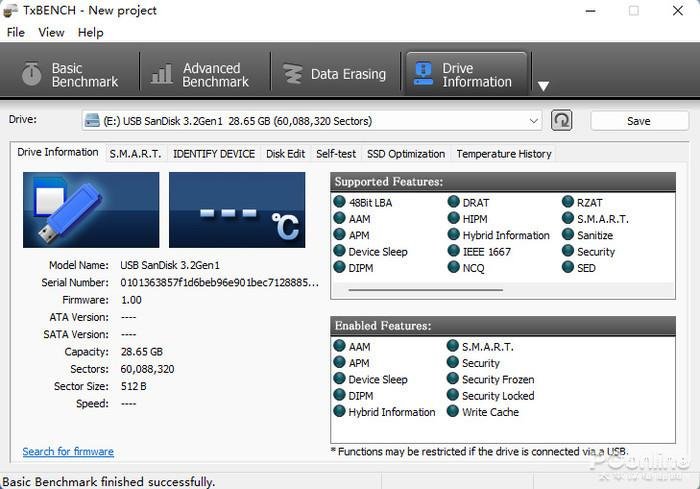The image size is (700, 489).
Task: Click the Supported Features horizontal scrollbar
Action: [x=425, y=290]
